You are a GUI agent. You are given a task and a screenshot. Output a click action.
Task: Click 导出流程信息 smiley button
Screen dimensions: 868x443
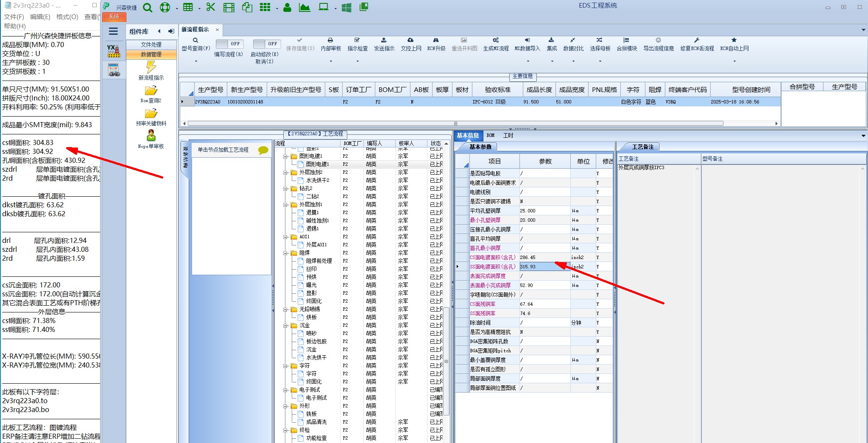tap(659, 45)
